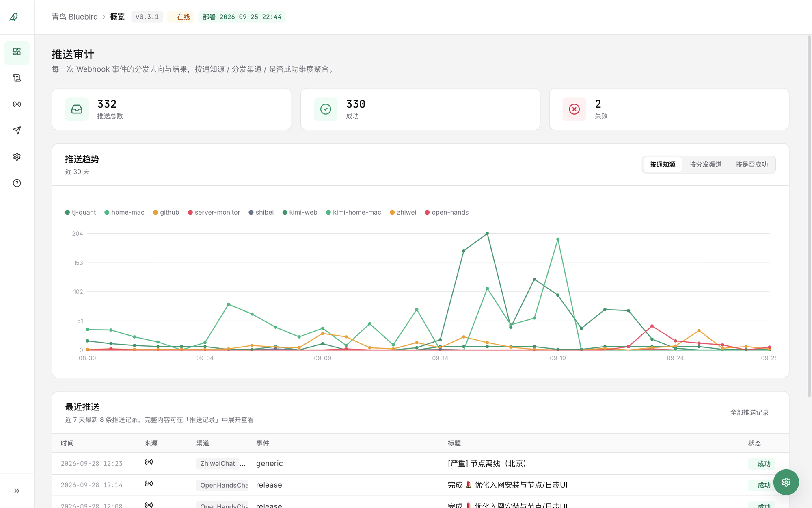The width and height of the screenshot is (812, 508).
Task: Switch to the 按是否成功 tab
Action: coord(752,165)
